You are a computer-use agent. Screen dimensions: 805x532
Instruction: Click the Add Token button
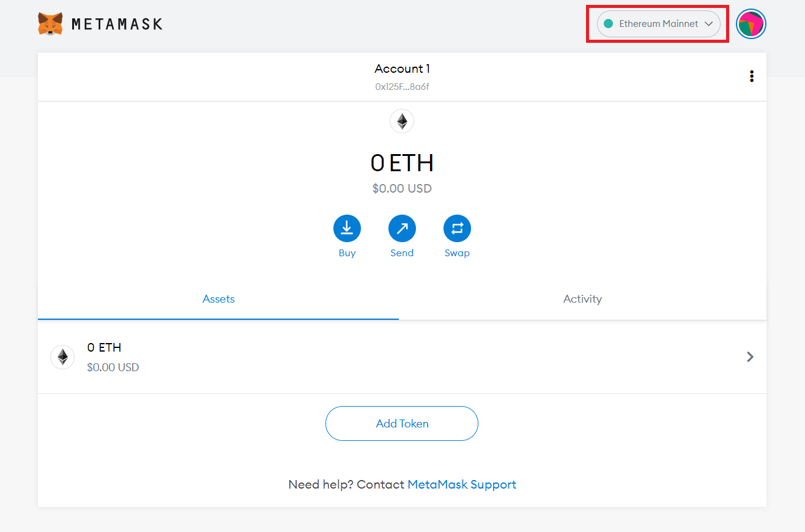[402, 423]
